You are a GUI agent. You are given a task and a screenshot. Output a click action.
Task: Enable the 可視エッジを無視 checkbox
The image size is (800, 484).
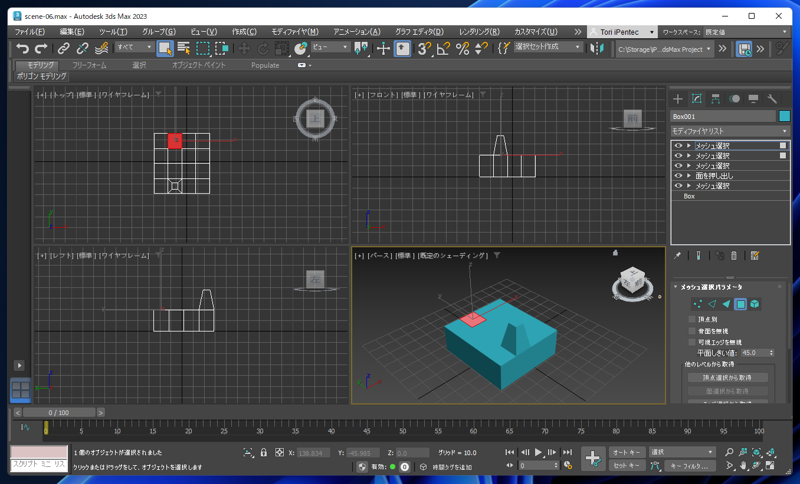[x=692, y=342]
